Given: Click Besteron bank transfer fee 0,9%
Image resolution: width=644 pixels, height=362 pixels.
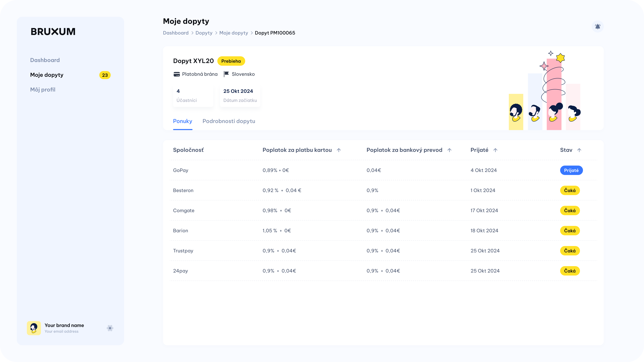Looking at the screenshot, I should pos(372,190).
